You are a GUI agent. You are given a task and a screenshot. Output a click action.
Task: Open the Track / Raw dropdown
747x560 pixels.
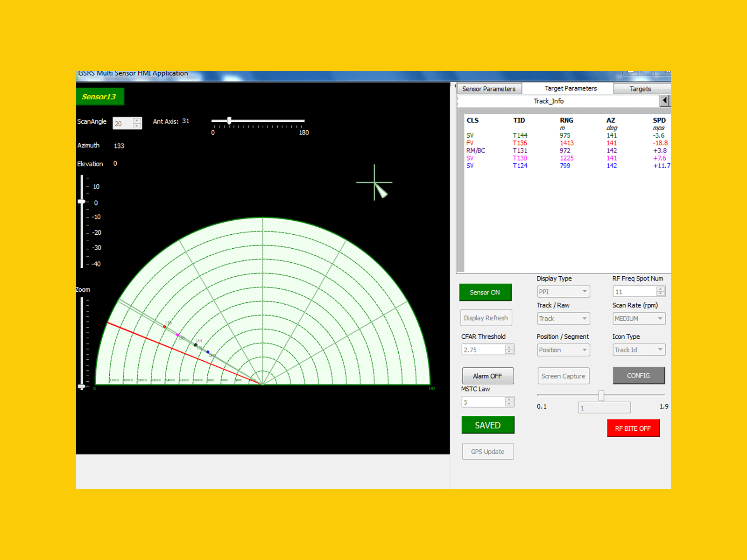pyautogui.click(x=564, y=318)
